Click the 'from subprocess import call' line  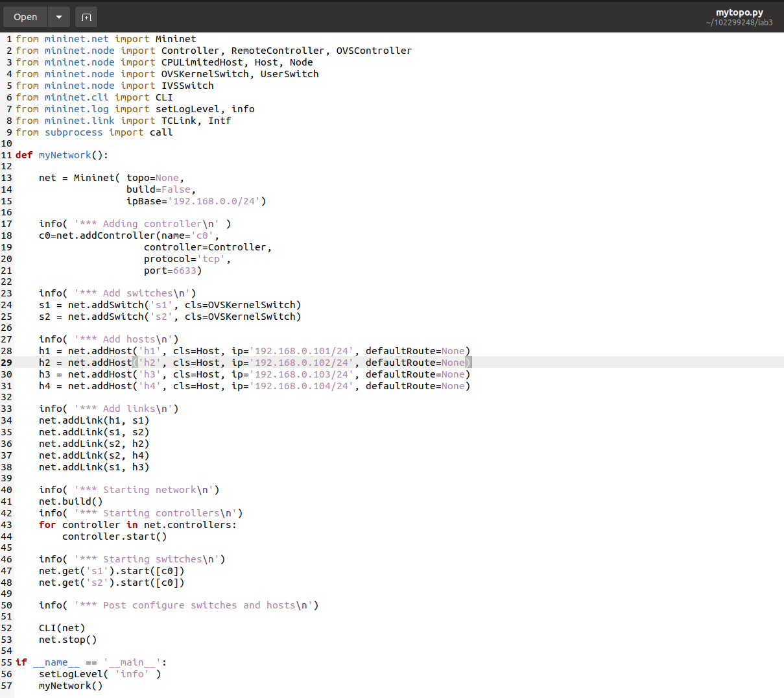point(94,132)
